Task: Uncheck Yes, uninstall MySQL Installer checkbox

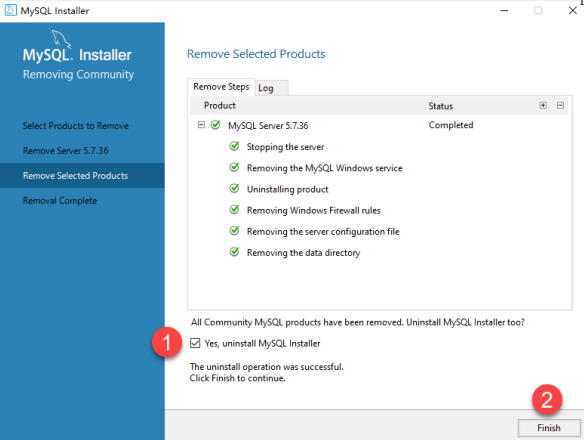Action: 195,343
